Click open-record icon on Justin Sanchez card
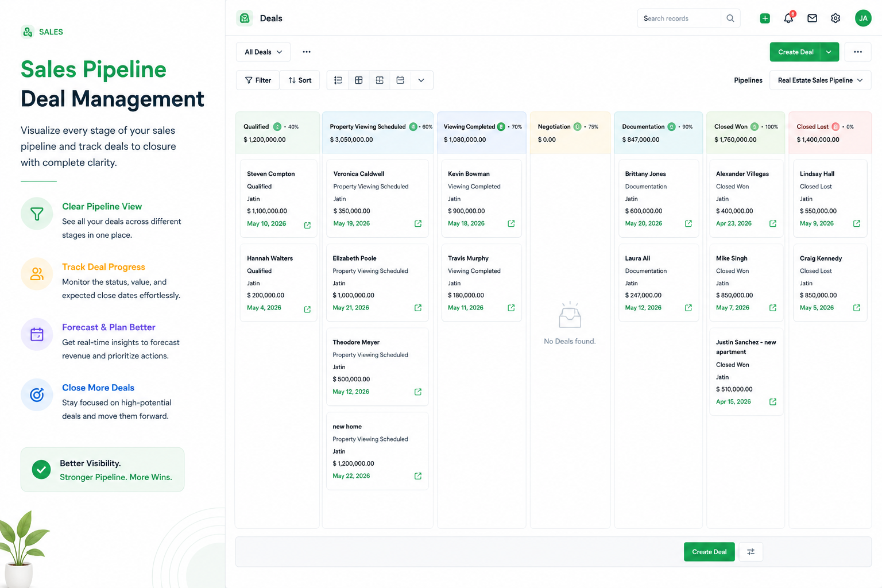 (773, 402)
